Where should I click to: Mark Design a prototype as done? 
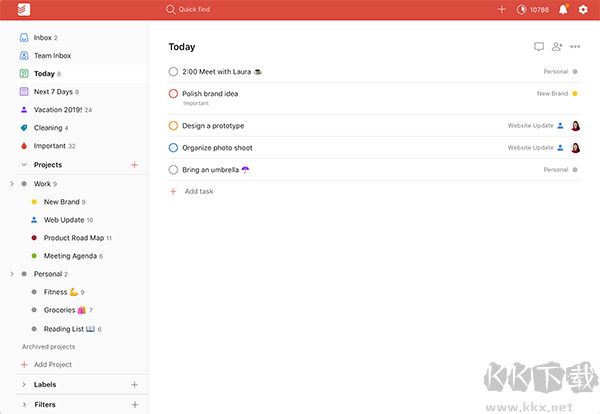pyautogui.click(x=173, y=126)
